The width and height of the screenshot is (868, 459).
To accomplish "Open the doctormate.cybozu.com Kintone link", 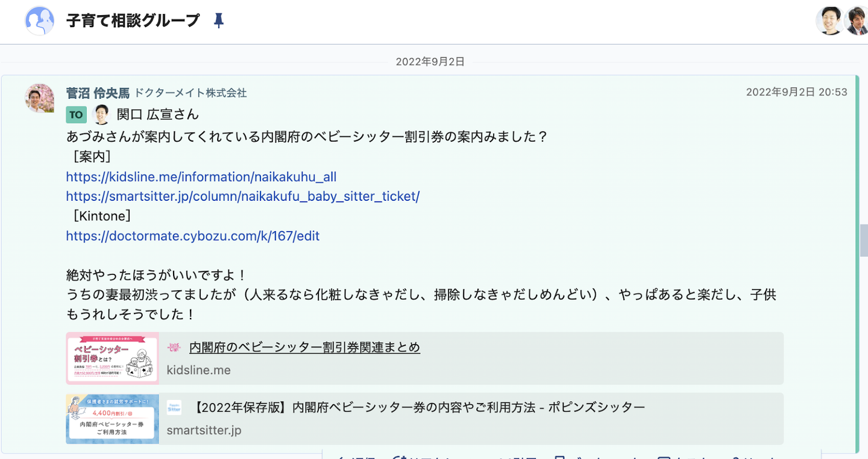I will 193,236.
